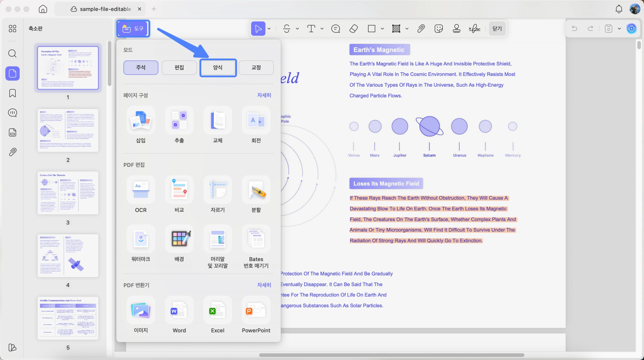Select the sample-file-editable tab

point(100,9)
